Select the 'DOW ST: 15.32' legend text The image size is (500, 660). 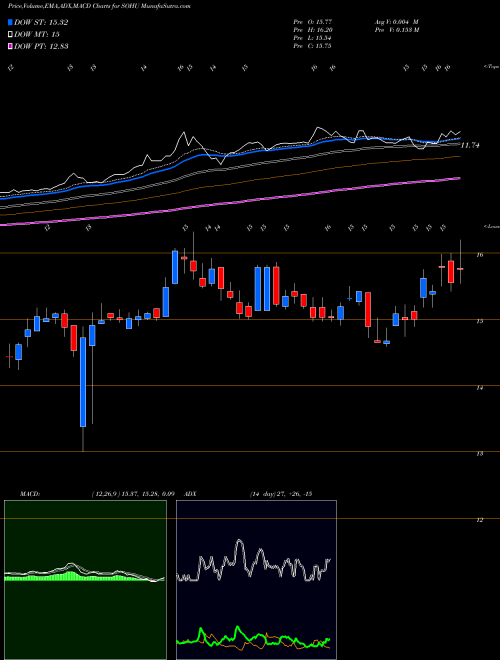tap(41, 22)
